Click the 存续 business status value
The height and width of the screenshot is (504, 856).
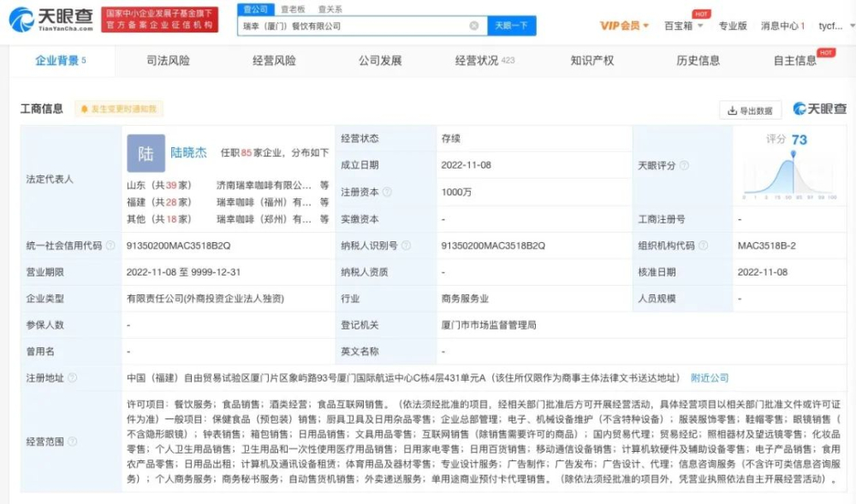[x=451, y=139]
